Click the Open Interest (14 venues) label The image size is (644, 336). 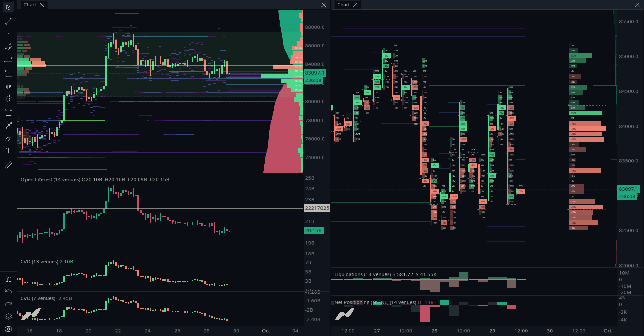(x=50, y=180)
